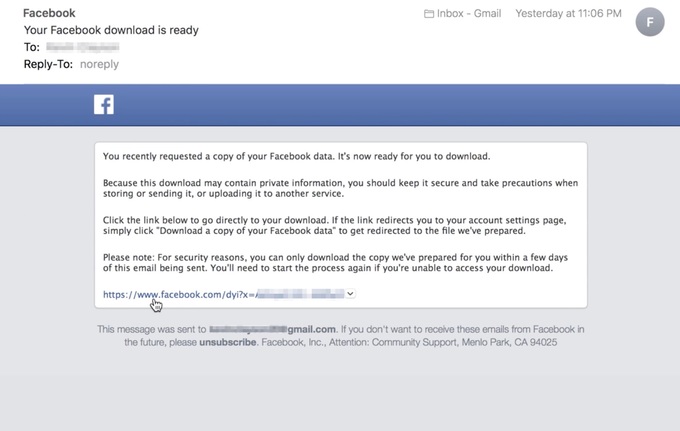Click the subject 'Your Facebook download is ready'

tap(111, 30)
